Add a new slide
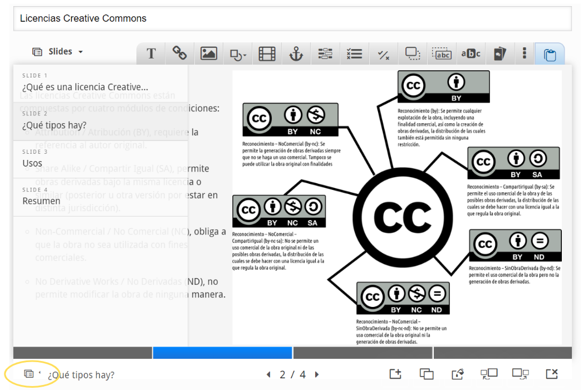 395,374
